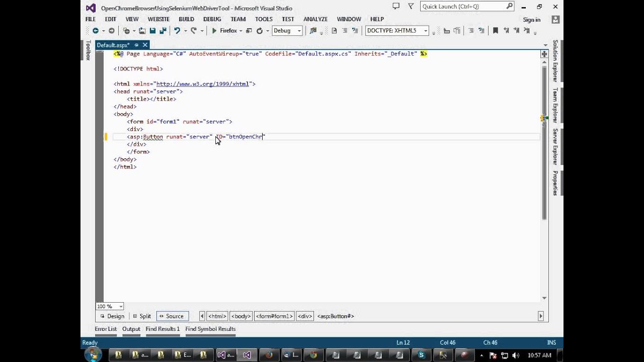644x362 pixels.
Task: Undo the last edit
Action: tap(177, 31)
